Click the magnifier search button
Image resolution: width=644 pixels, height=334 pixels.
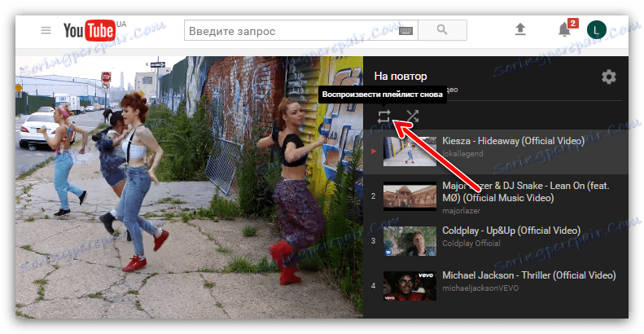[x=442, y=30]
